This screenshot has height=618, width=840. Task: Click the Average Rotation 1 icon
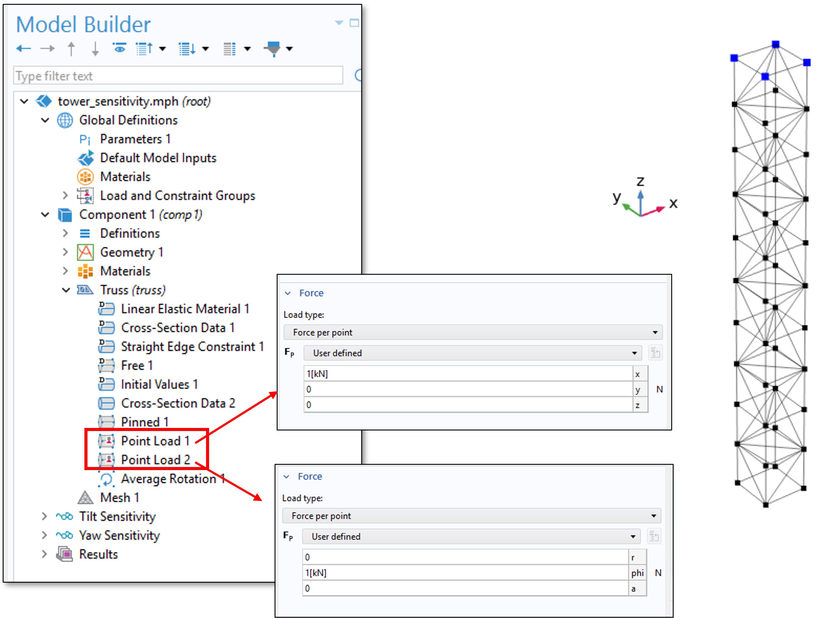(x=106, y=479)
